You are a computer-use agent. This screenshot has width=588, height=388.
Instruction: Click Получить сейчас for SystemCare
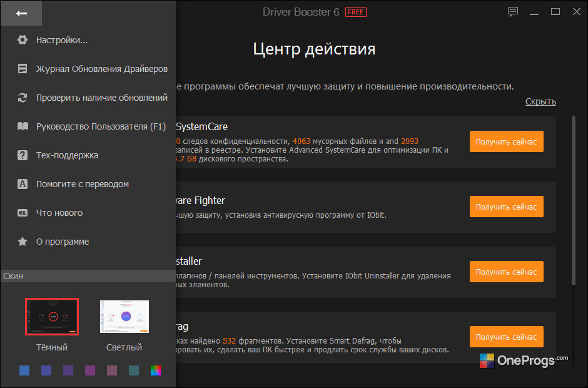[506, 141]
